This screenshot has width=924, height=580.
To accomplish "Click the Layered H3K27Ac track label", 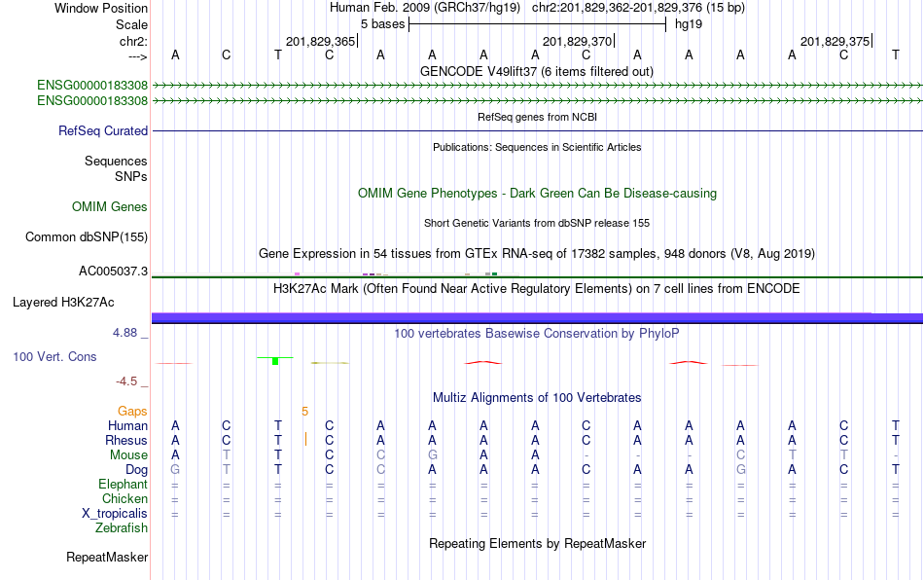I will tap(63, 303).
